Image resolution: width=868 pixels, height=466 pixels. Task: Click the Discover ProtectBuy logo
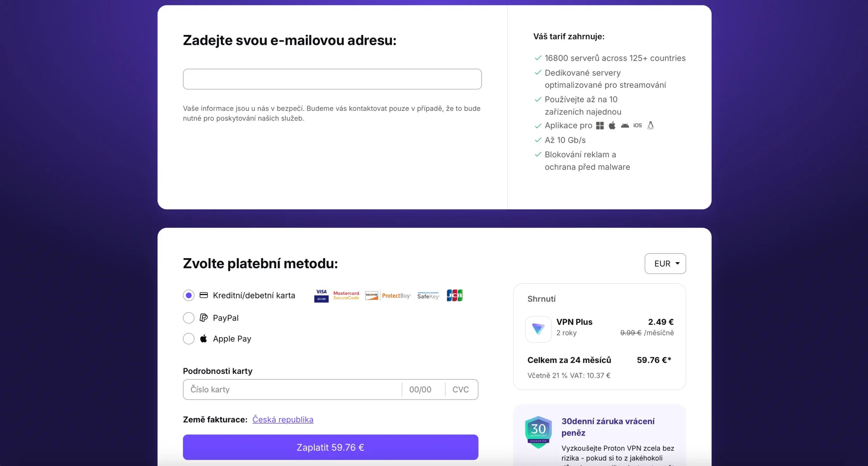(x=388, y=295)
